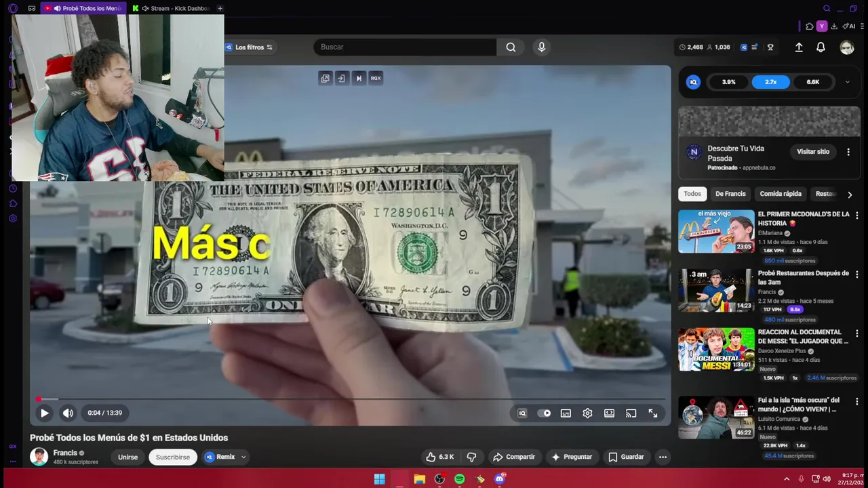This screenshot has width=868, height=488.
Task: Expand the Remix dropdown arrow
Action: pos(243,457)
